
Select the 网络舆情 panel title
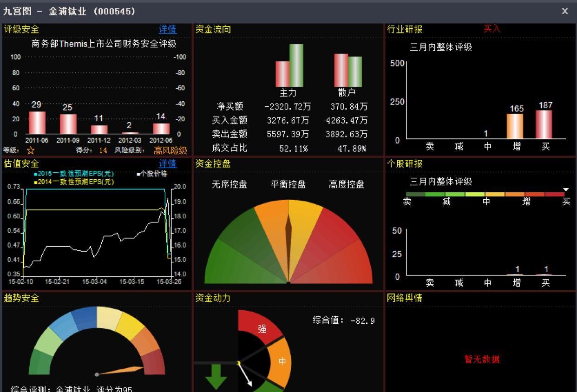point(405,298)
